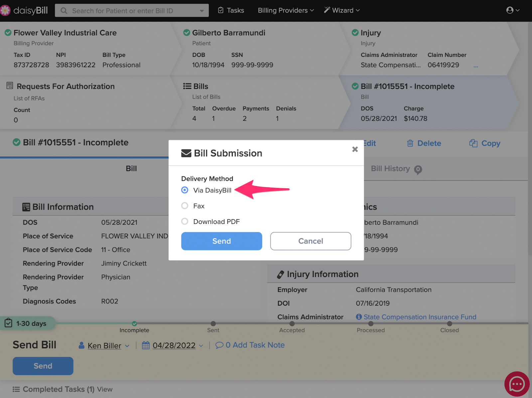
Task: Select the Download PDF delivery method
Action: (x=185, y=221)
